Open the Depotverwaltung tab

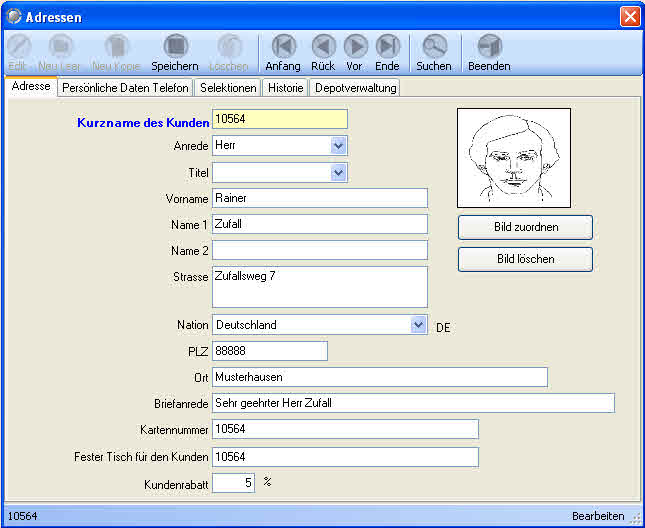355,88
